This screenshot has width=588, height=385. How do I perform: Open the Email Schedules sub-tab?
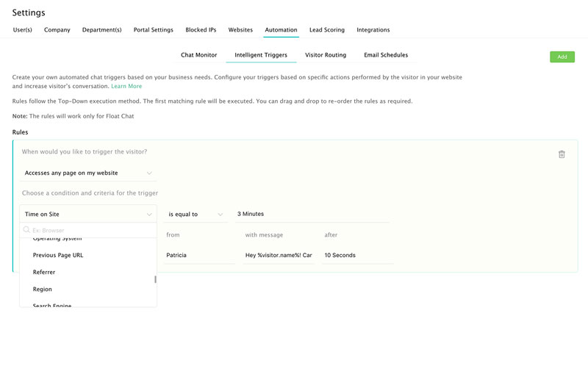386,55
